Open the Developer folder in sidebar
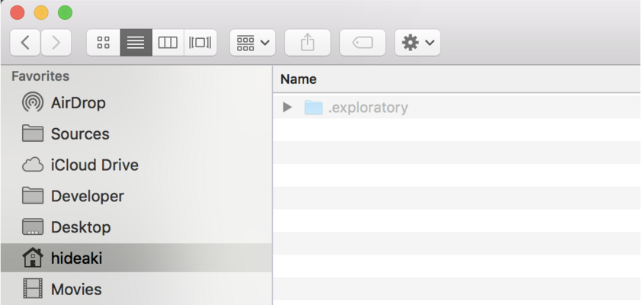The height and width of the screenshot is (305, 644). click(x=87, y=197)
